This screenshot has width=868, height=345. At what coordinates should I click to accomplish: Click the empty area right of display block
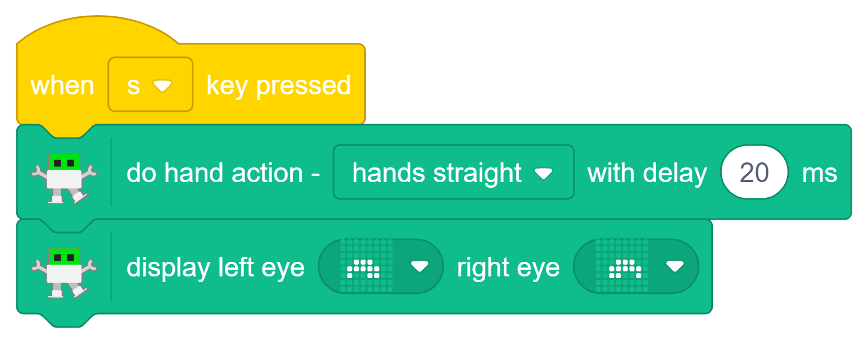click(787, 270)
